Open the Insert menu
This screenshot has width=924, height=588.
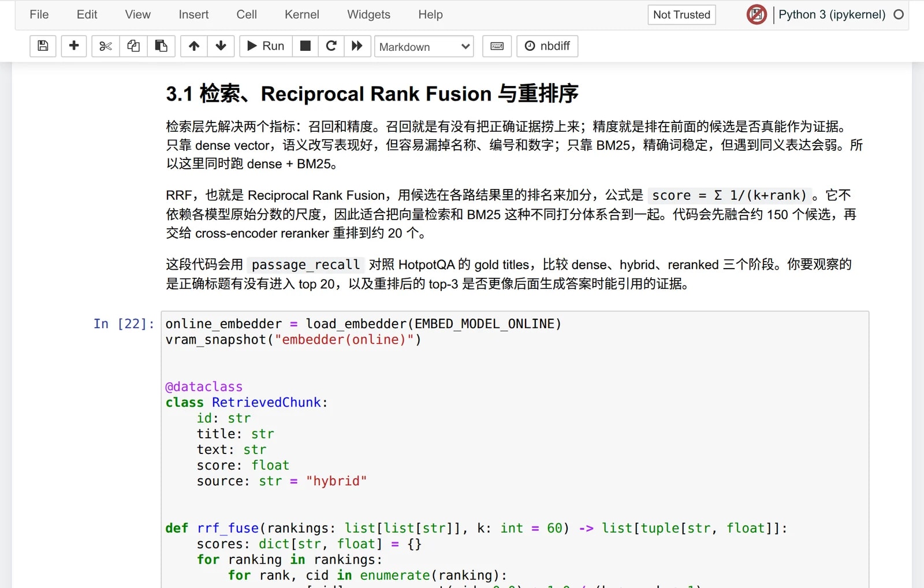[193, 14]
